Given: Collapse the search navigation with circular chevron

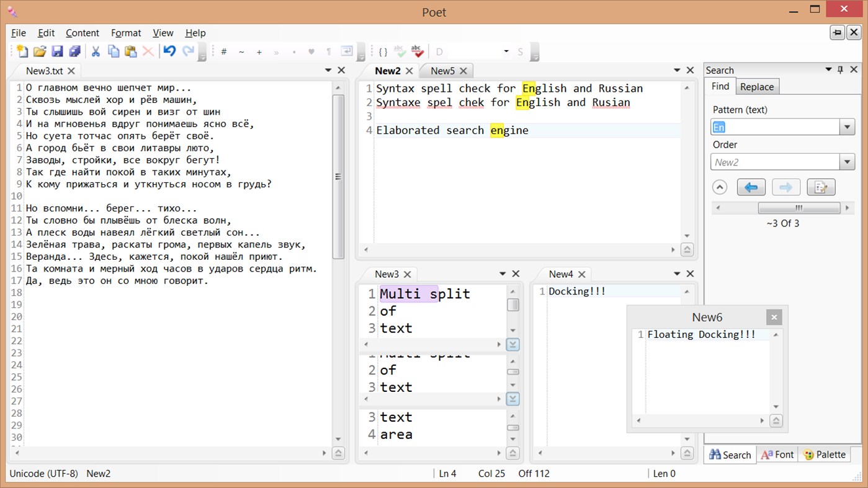Looking at the screenshot, I should tap(720, 187).
